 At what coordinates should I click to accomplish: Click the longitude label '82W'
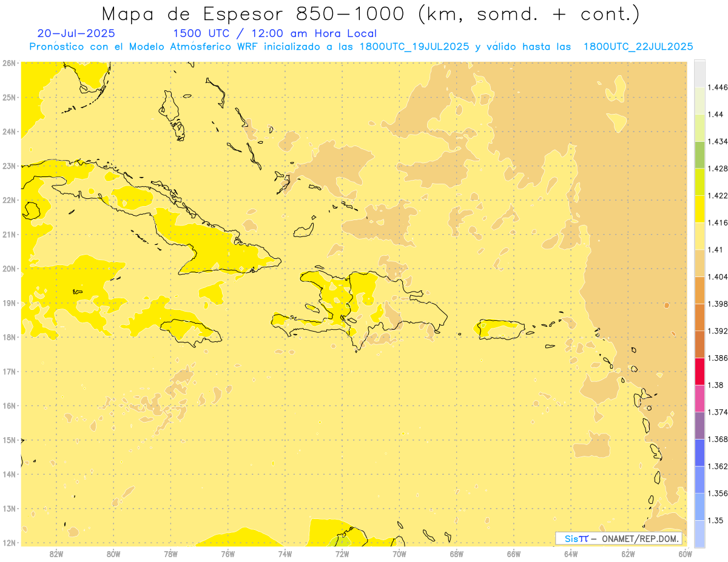coord(56,554)
